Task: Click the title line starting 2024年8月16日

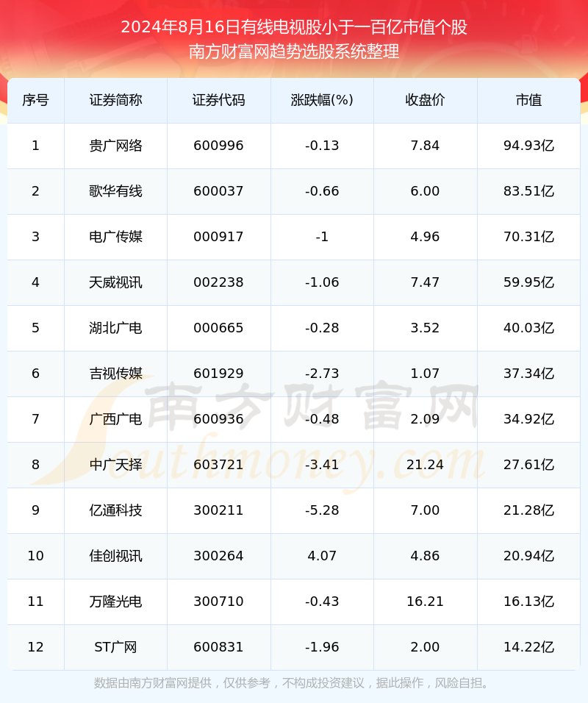Action: [x=294, y=27]
